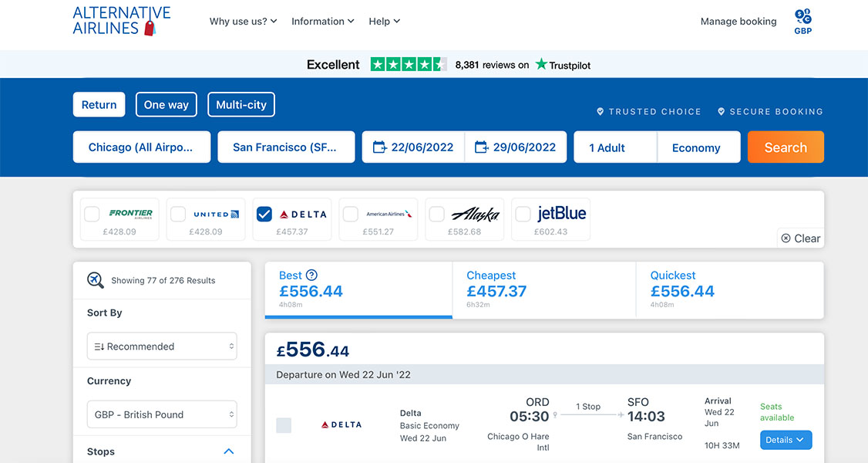
Task: Click the Alternative Airlines logo
Action: 121,21
